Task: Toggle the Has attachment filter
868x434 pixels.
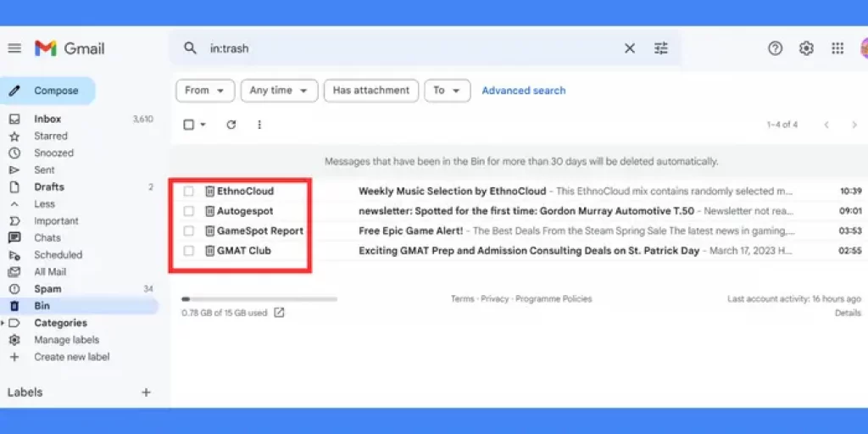Action: tap(371, 91)
